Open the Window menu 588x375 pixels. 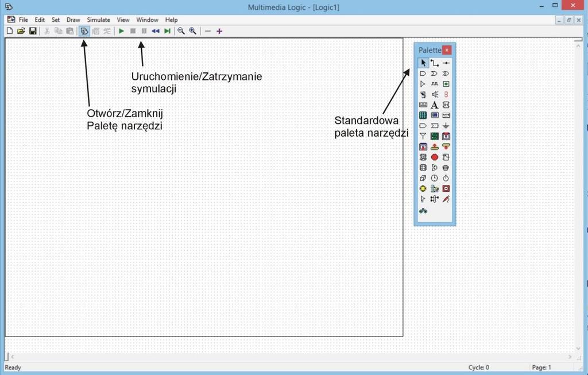[x=147, y=20]
